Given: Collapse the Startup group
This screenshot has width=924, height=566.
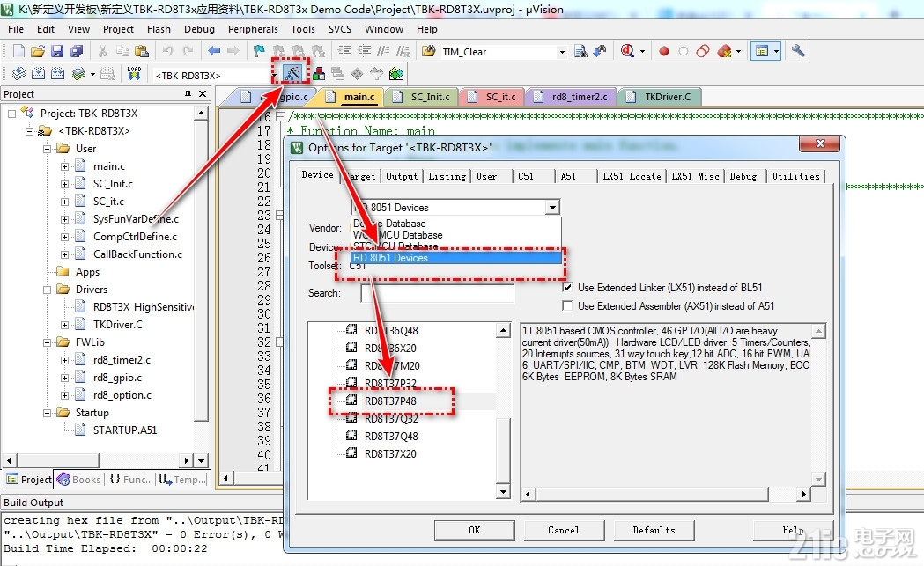Looking at the screenshot, I should [x=48, y=414].
